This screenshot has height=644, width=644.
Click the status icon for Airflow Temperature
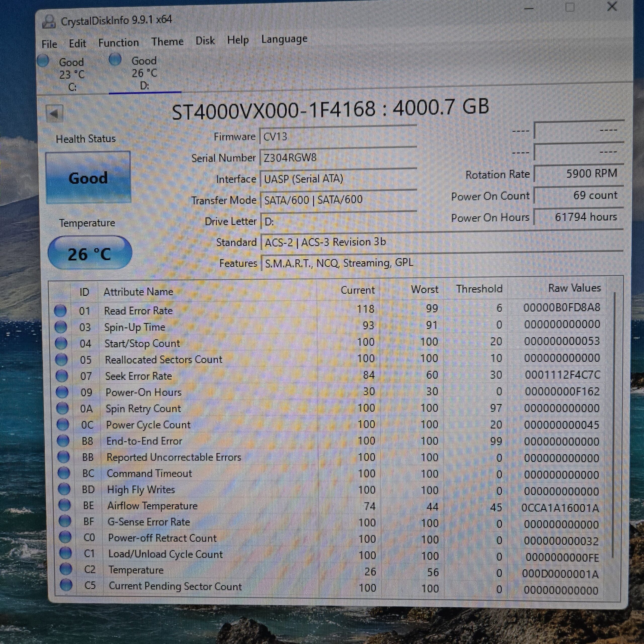(x=64, y=505)
